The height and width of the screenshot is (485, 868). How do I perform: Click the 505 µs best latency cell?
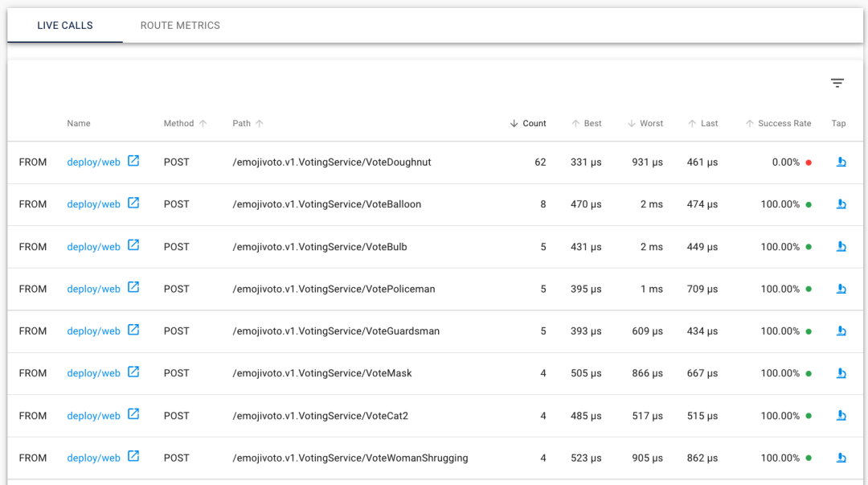[x=586, y=373]
